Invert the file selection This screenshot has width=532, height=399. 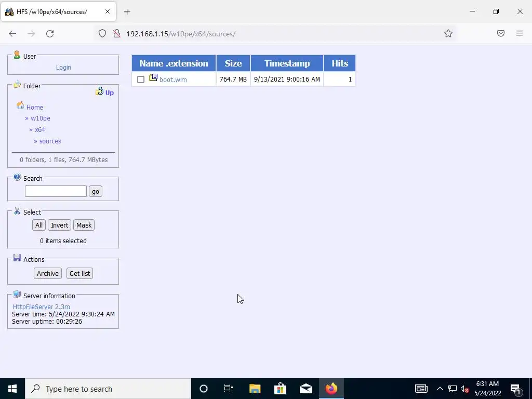[59, 225]
